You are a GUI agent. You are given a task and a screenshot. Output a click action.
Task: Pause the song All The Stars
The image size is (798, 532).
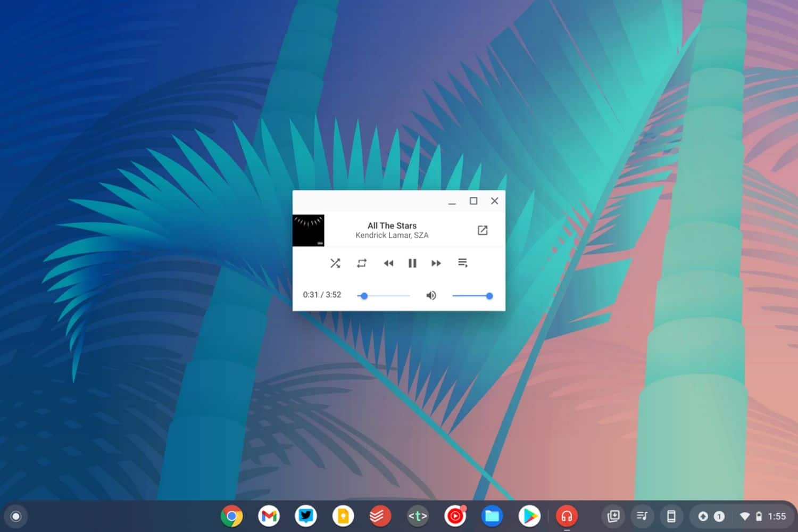pyautogui.click(x=412, y=263)
